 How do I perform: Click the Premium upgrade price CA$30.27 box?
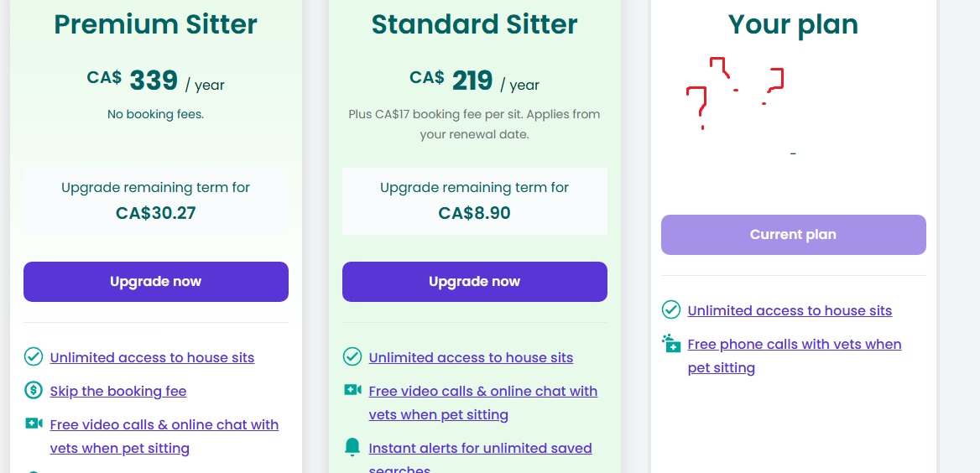(156, 200)
